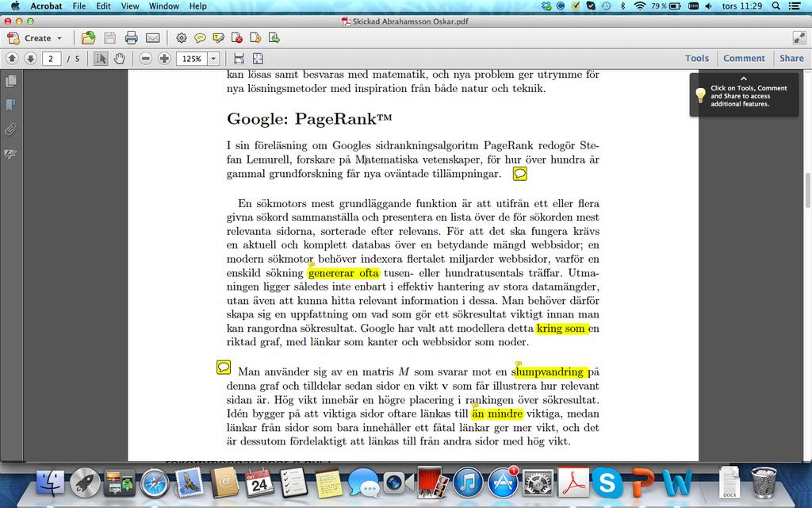812x508 pixels.
Task: Open the Comment pane
Action: click(744, 59)
